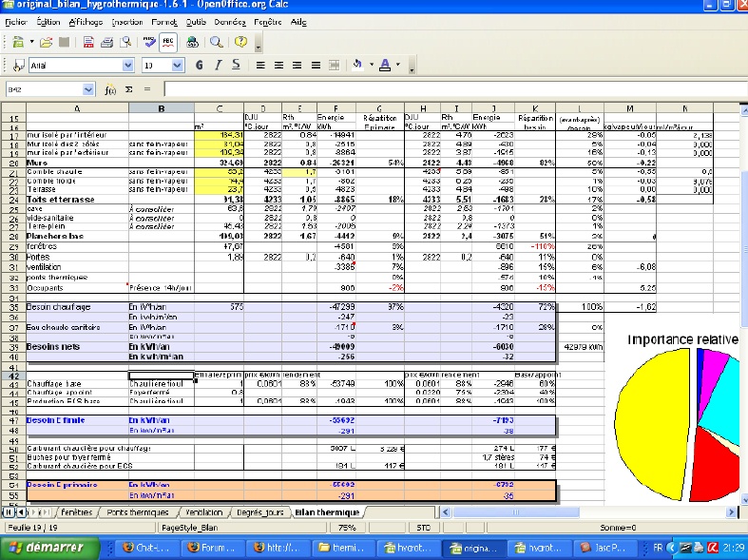
Task: Open the Function Wizard
Action: coord(110,89)
